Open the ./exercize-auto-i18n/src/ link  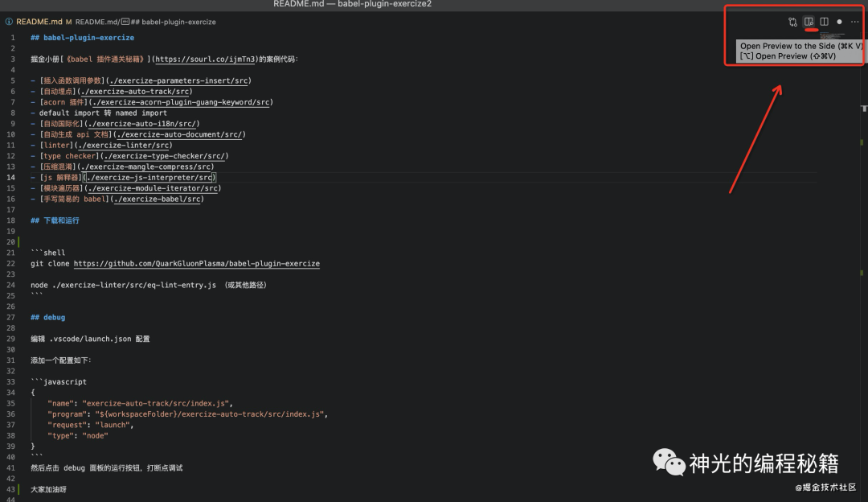pos(141,124)
